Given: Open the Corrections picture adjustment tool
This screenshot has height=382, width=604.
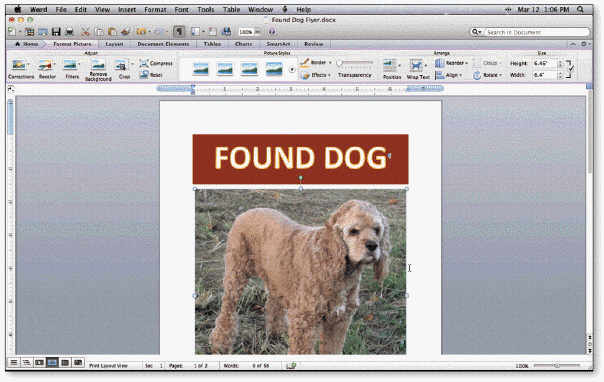Looking at the screenshot, I should (18, 65).
